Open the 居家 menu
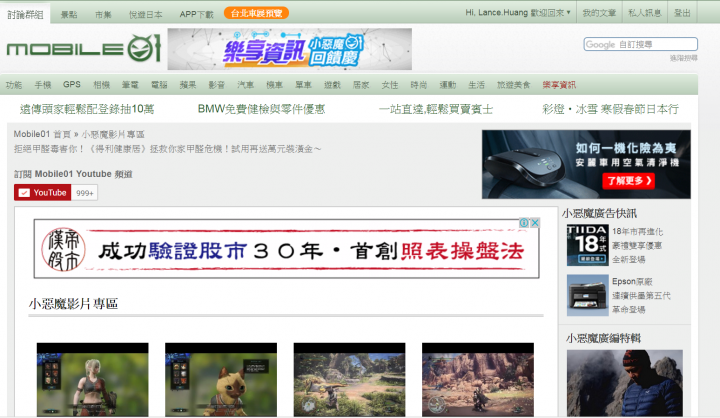Image resolution: width=720 pixels, height=418 pixels. [361, 85]
